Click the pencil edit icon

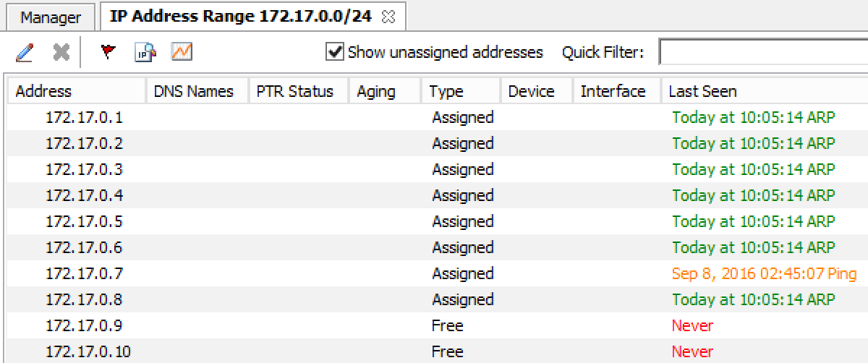(25, 52)
